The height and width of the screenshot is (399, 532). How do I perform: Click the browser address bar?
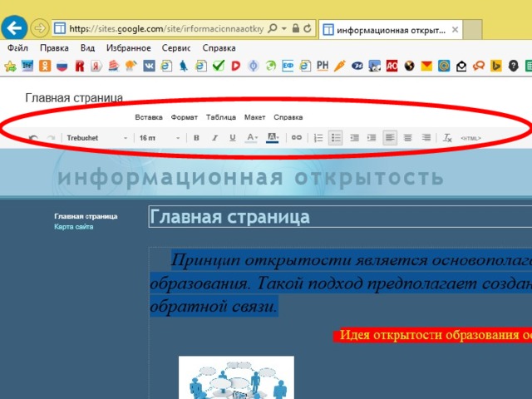[166, 28]
